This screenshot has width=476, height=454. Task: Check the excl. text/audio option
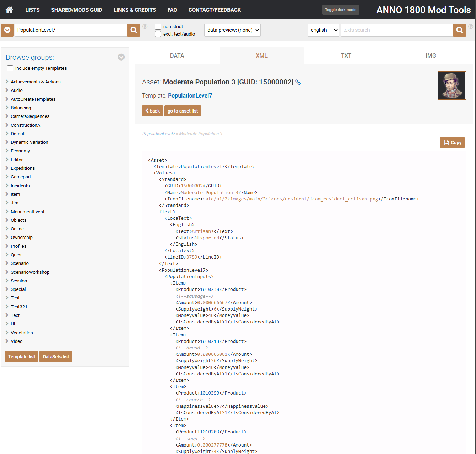tap(158, 34)
